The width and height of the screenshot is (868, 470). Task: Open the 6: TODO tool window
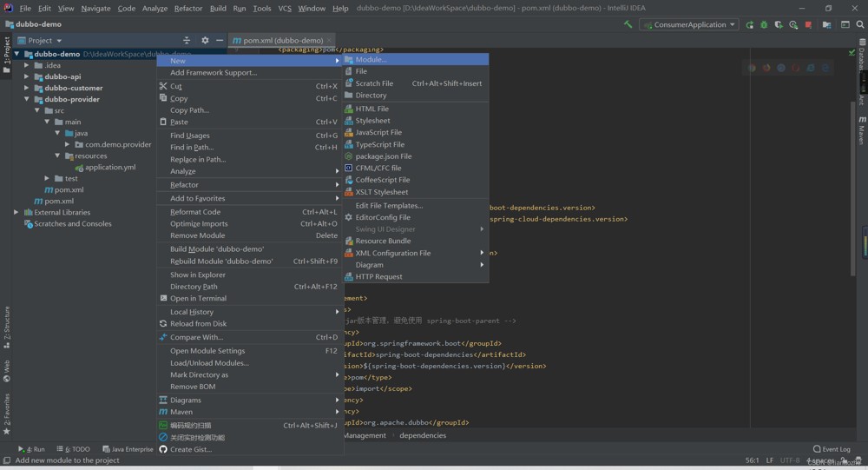pyautogui.click(x=73, y=449)
